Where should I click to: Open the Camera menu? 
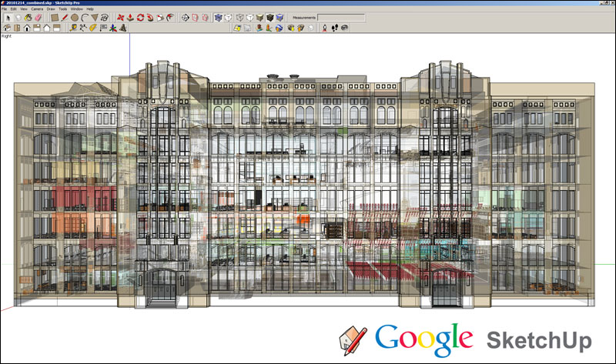tap(37, 8)
